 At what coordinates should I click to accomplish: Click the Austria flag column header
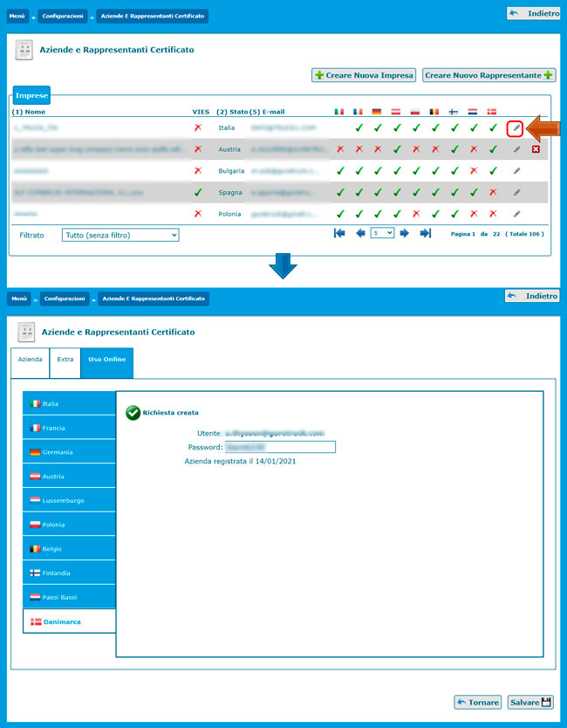click(x=396, y=112)
